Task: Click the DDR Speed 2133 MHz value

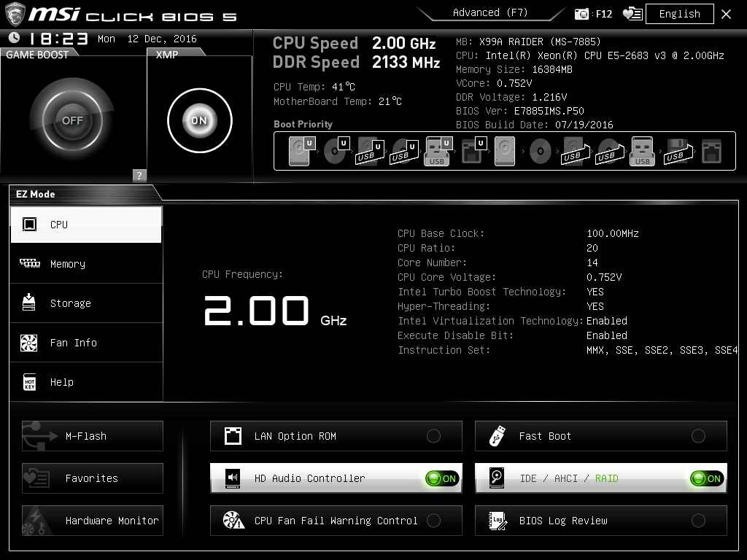Action: [406, 62]
